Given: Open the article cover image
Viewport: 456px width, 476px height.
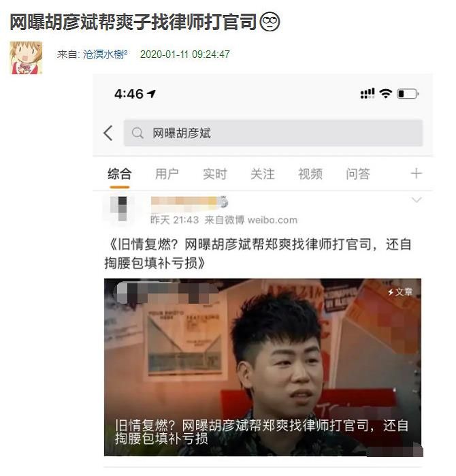Looking at the screenshot, I should (x=263, y=367).
